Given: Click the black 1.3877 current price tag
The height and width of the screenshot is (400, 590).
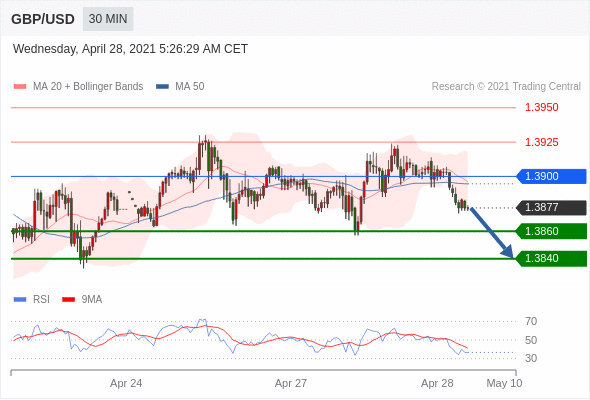Looking at the screenshot, I should pyautogui.click(x=551, y=207).
